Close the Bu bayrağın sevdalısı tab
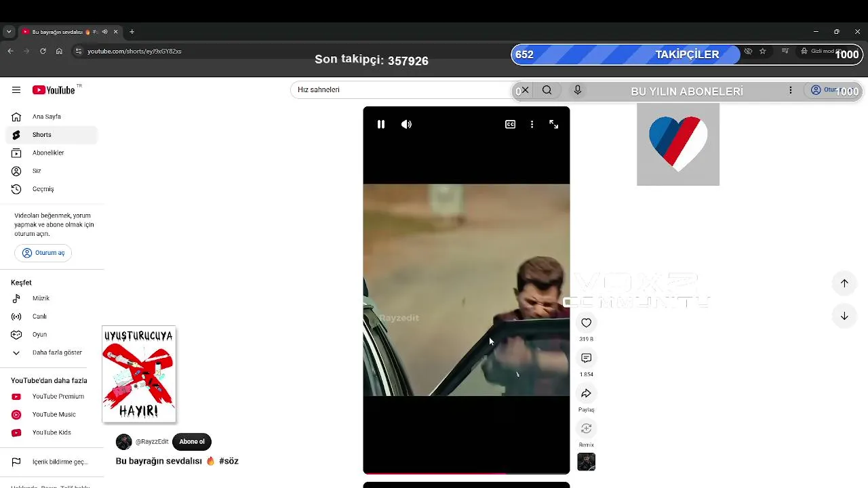868x488 pixels. (115, 32)
